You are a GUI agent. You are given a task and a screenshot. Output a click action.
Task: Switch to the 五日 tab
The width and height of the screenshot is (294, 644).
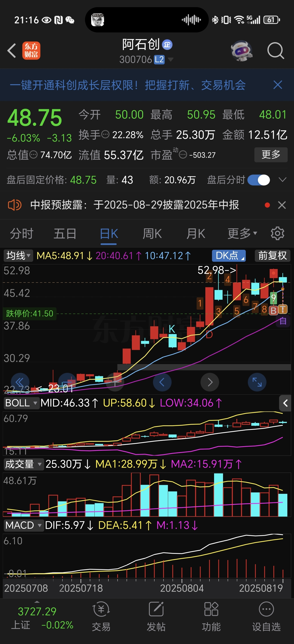pos(65,234)
